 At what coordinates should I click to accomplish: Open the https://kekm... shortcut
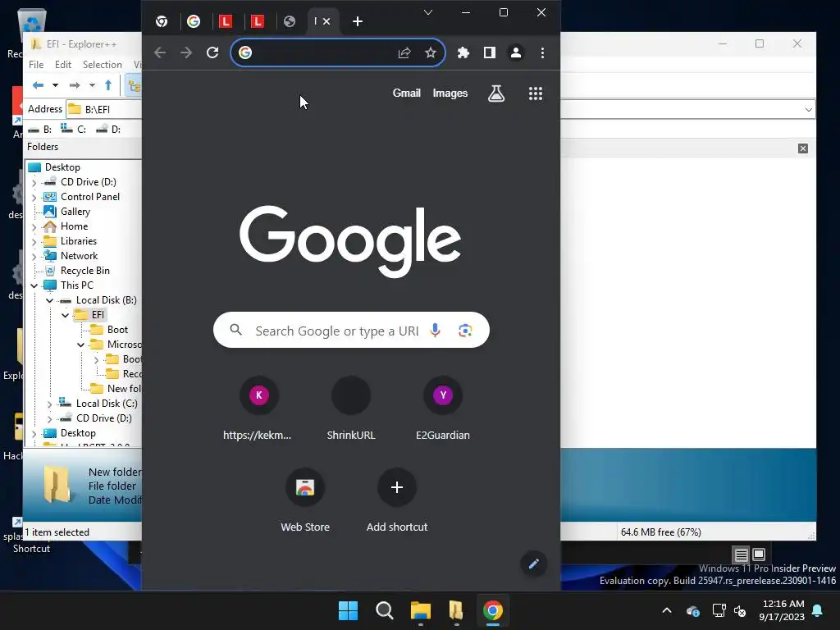coord(258,409)
